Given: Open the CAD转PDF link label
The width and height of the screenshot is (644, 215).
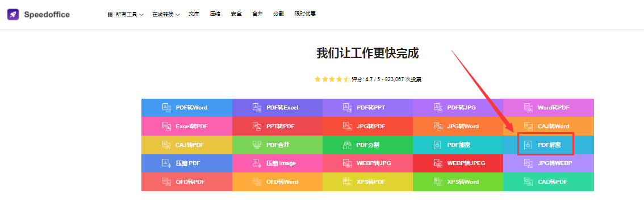Looking at the screenshot, I should pyautogui.click(x=553, y=182).
